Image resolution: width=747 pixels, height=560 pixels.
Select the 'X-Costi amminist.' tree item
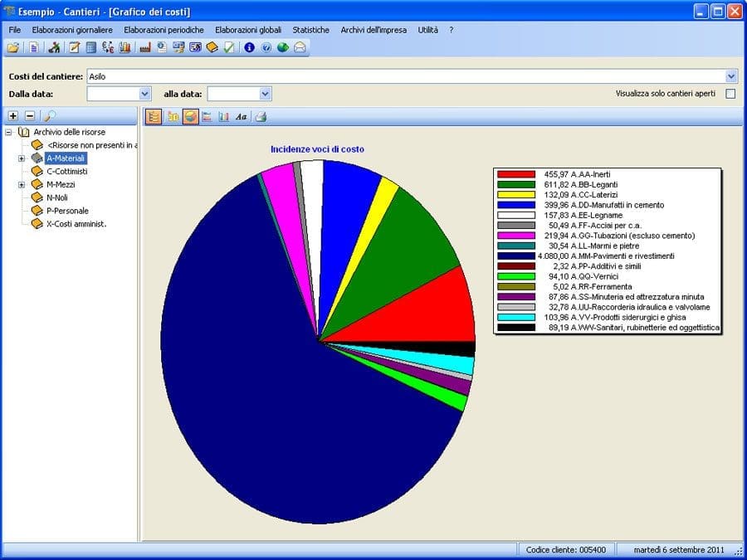[76, 224]
